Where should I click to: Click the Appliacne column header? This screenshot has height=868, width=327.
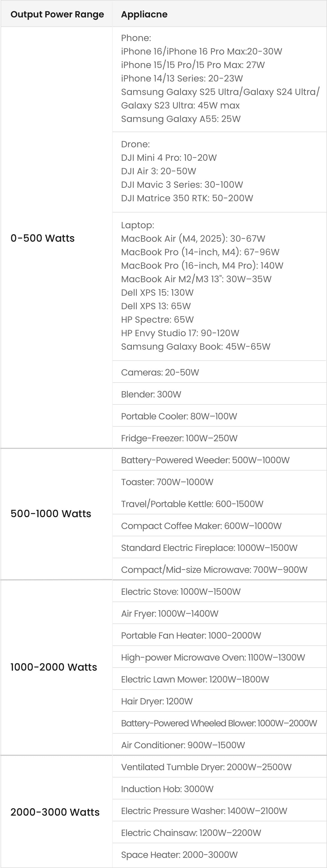(144, 15)
